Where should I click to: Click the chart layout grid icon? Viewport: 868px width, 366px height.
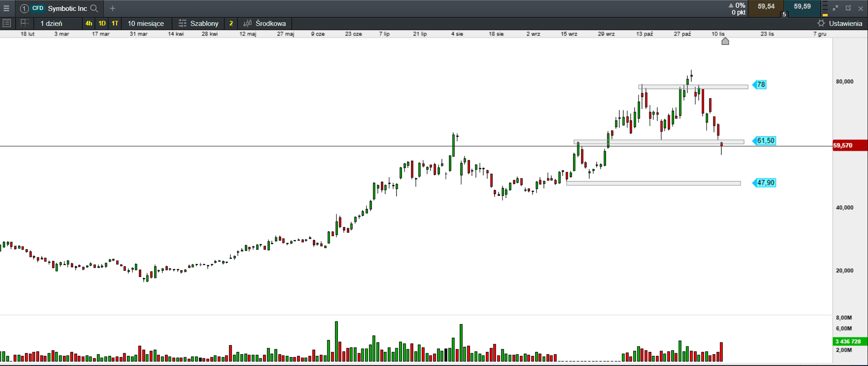tap(24, 23)
